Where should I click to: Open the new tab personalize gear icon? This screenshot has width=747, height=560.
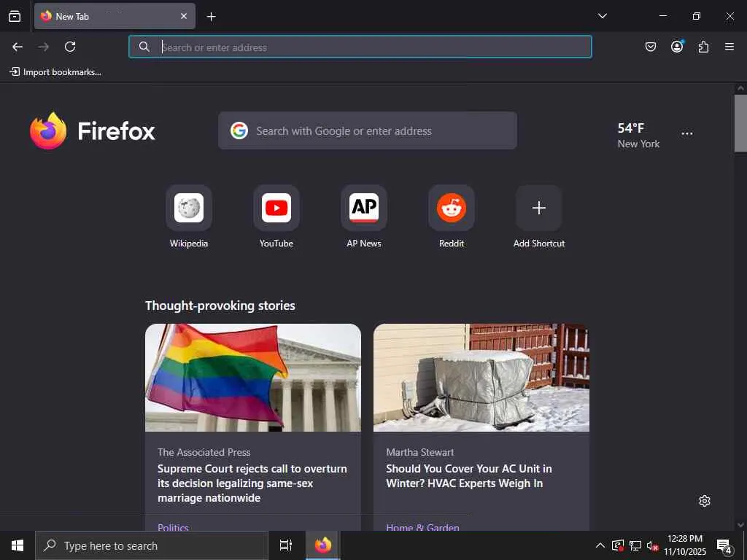tap(704, 501)
